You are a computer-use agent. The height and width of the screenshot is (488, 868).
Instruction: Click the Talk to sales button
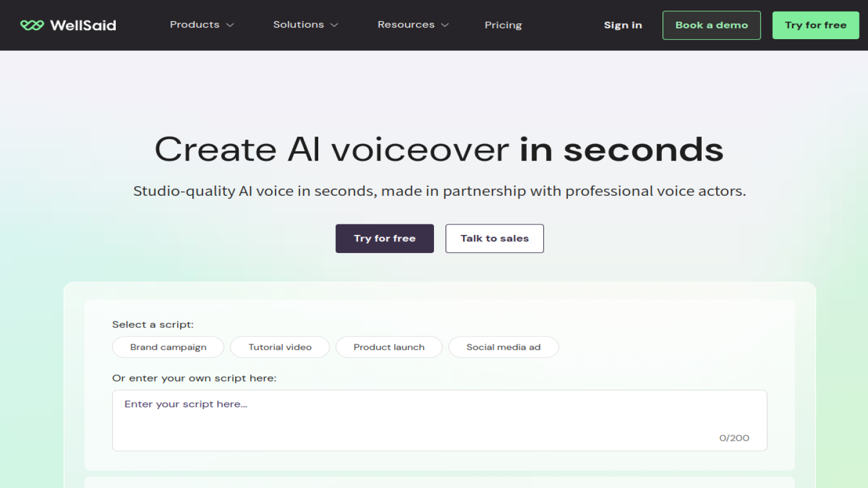click(494, 239)
